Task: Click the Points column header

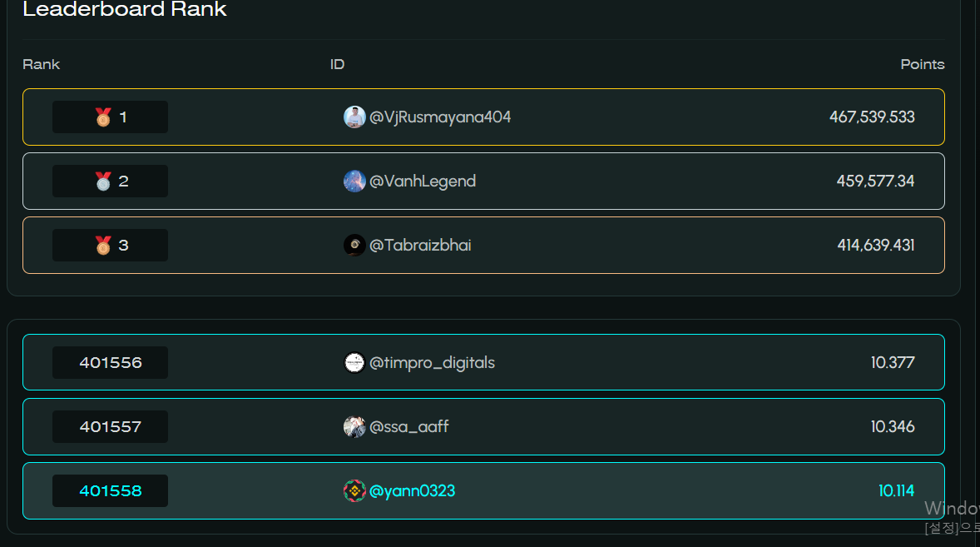Action: coord(923,64)
